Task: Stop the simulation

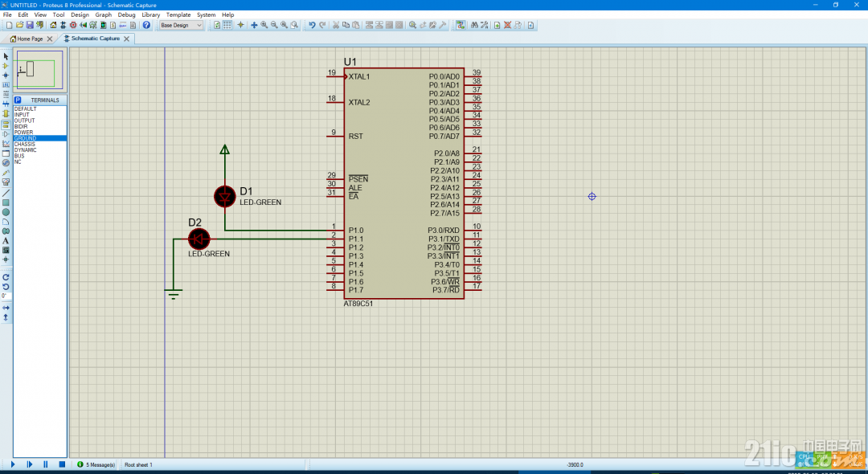Action: [x=62, y=464]
